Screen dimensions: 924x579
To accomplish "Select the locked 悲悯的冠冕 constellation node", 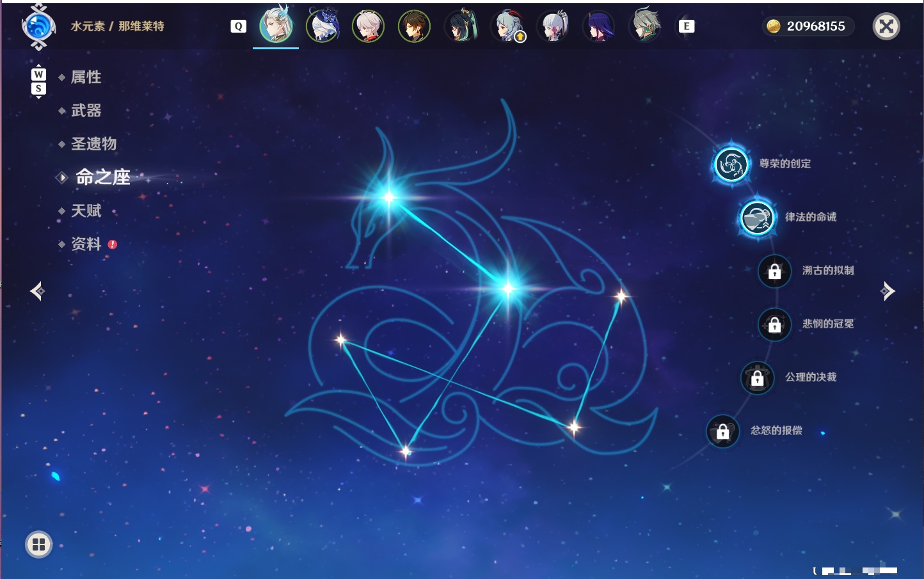I will point(774,324).
